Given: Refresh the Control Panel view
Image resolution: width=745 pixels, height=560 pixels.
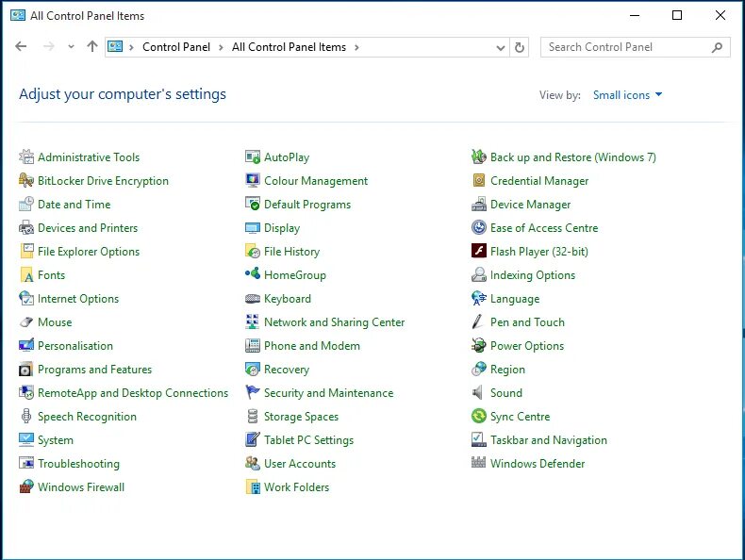Looking at the screenshot, I should tap(520, 47).
